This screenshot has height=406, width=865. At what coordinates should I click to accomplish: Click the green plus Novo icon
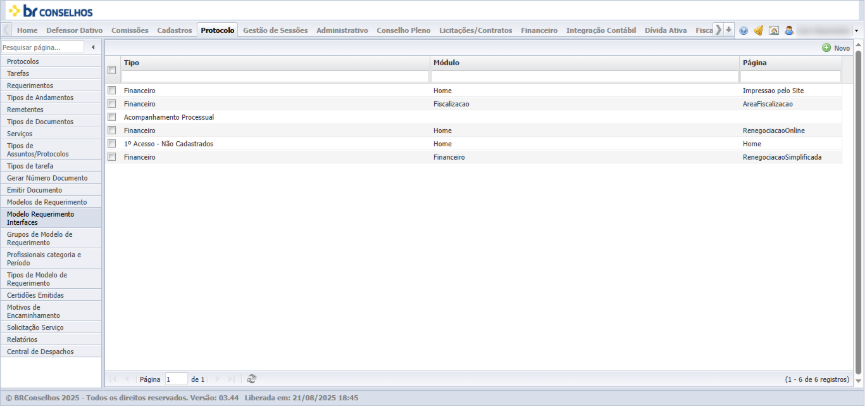pos(826,48)
